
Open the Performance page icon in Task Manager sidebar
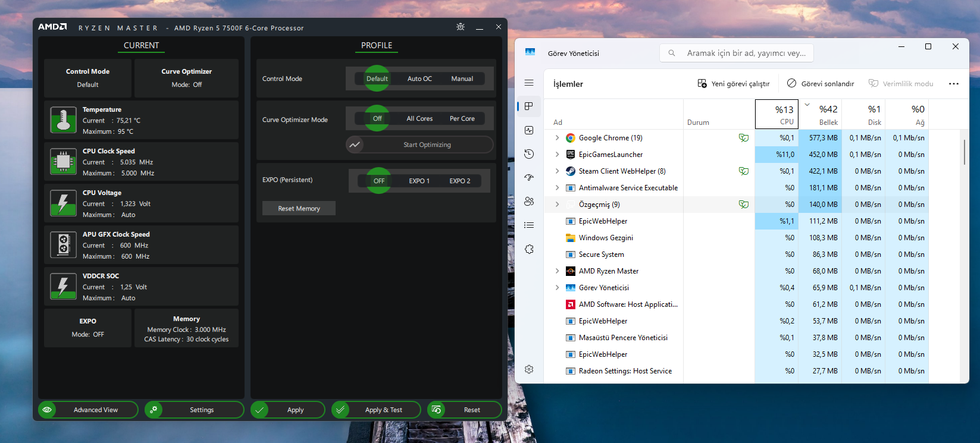[529, 130]
